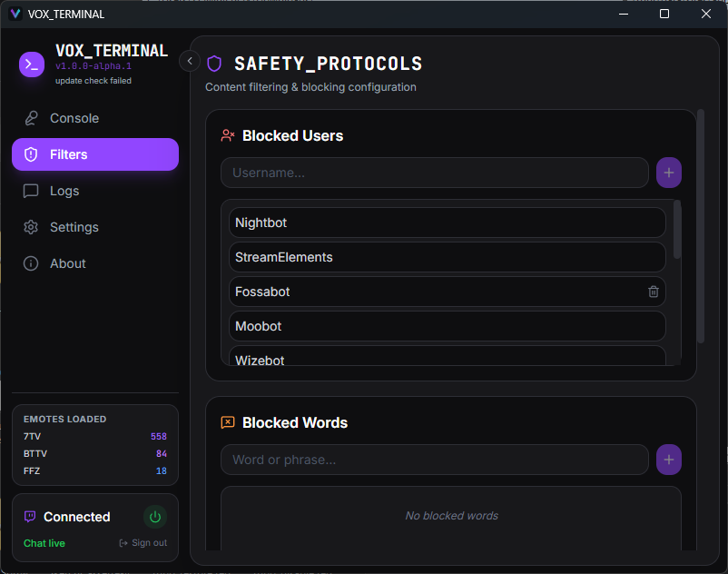Click the Chat live status text
Screen dimensions: 728x574
pyautogui.click(x=44, y=543)
